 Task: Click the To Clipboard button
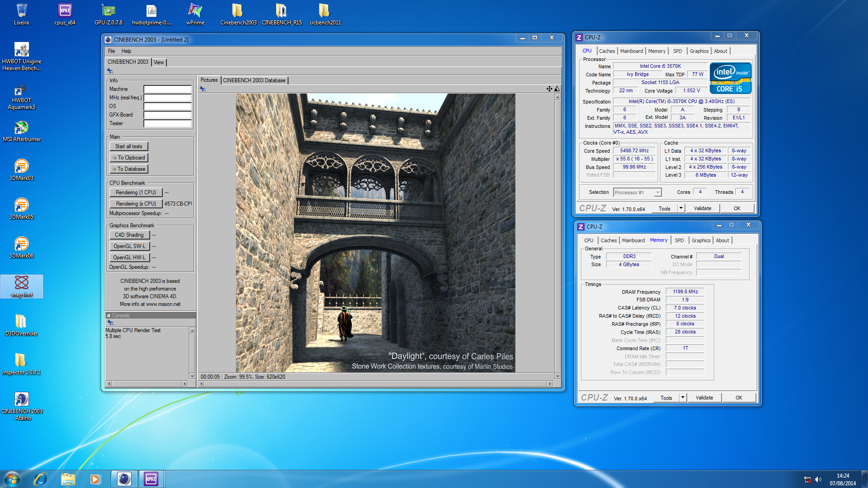pyautogui.click(x=128, y=158)
